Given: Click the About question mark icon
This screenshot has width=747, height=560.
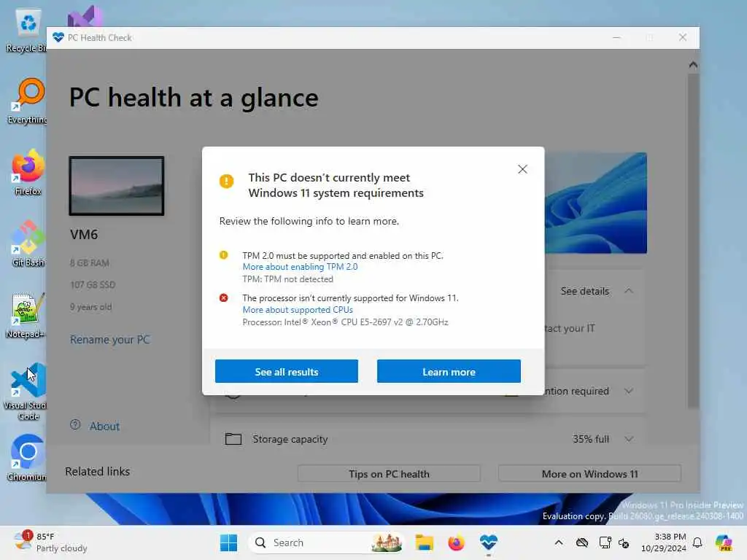Looking at the screenshot, I should click(75, 425).
